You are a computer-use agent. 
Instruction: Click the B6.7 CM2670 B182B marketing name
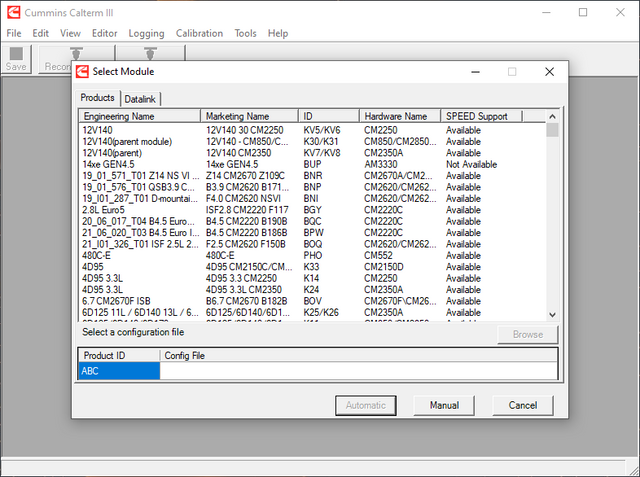(247, 301)
